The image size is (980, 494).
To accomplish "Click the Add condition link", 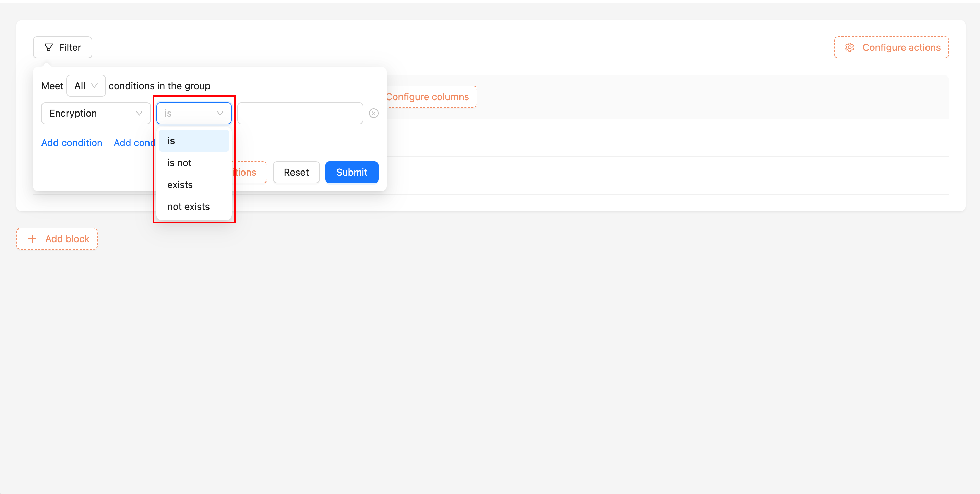I will point(72,143).
